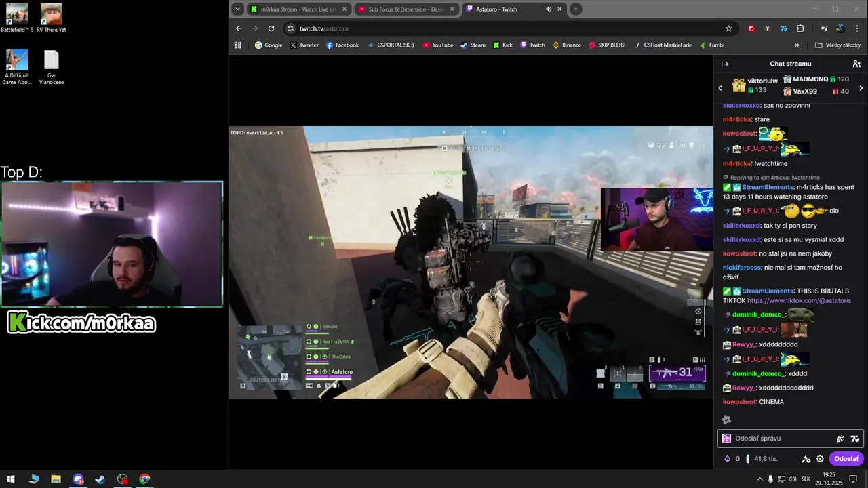Open a new browser tab

coord(576,9)
